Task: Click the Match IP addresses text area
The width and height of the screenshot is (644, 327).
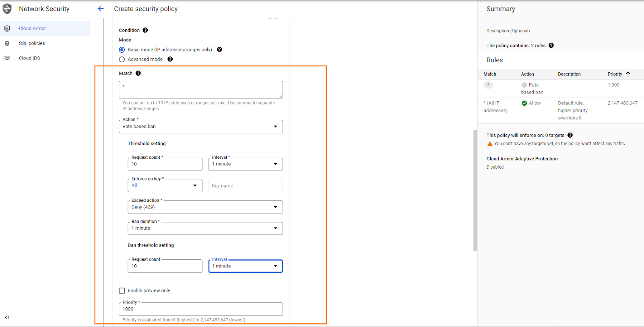Action: pos(201,90)
